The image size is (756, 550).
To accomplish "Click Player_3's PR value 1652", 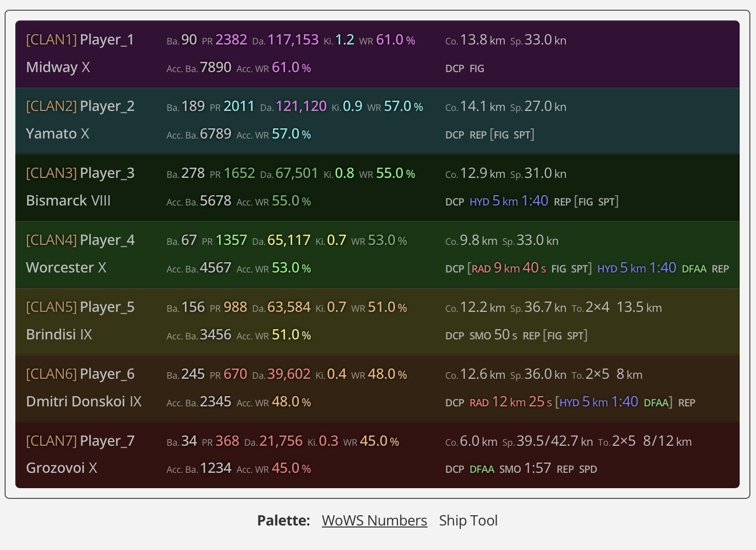I will point(239,173).
